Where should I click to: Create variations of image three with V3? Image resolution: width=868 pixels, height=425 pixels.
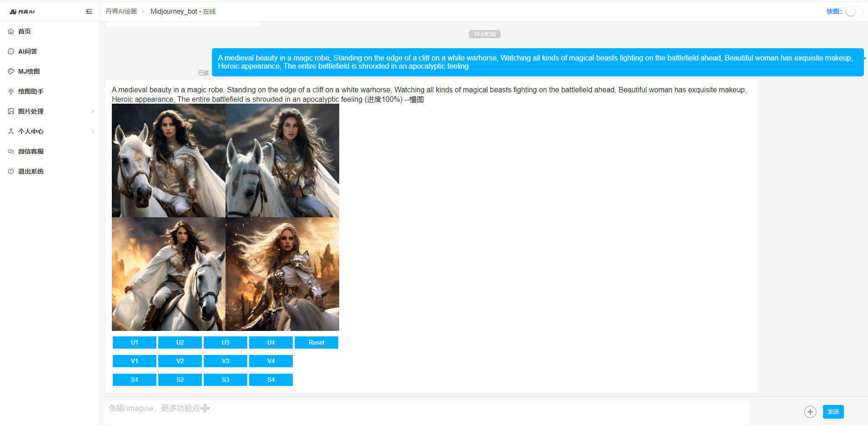point(226,361)
